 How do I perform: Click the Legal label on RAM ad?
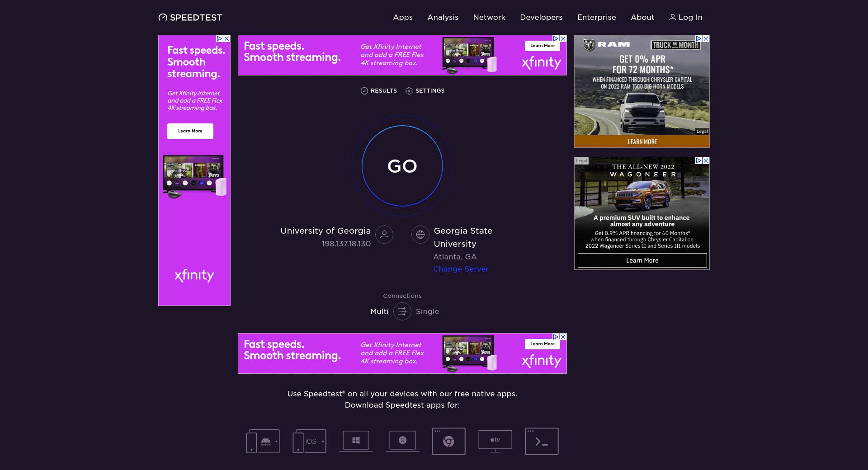pos(702,132)
